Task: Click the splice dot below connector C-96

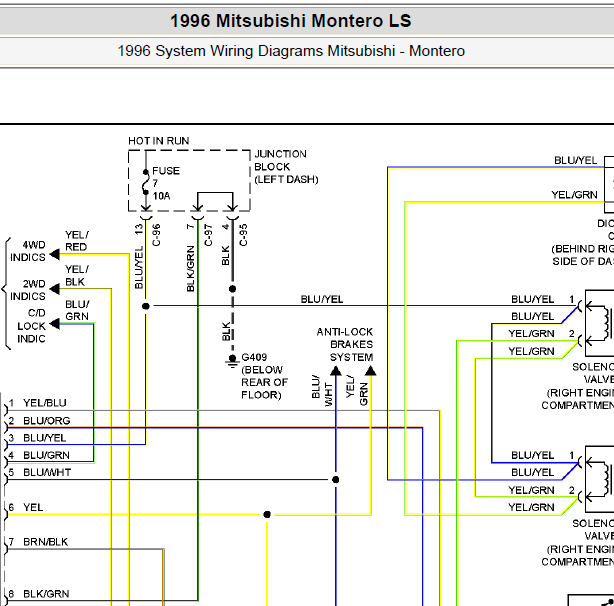Action: coord(146,306)
